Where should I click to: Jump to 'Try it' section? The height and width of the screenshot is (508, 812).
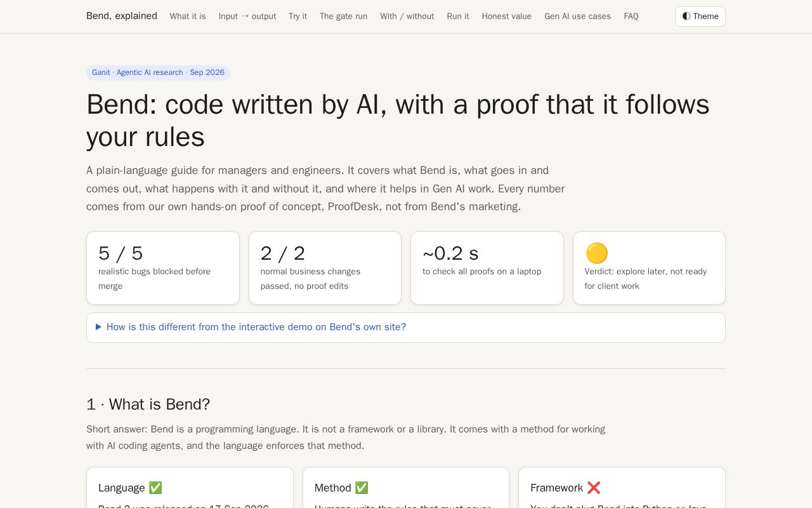(298, 17)
